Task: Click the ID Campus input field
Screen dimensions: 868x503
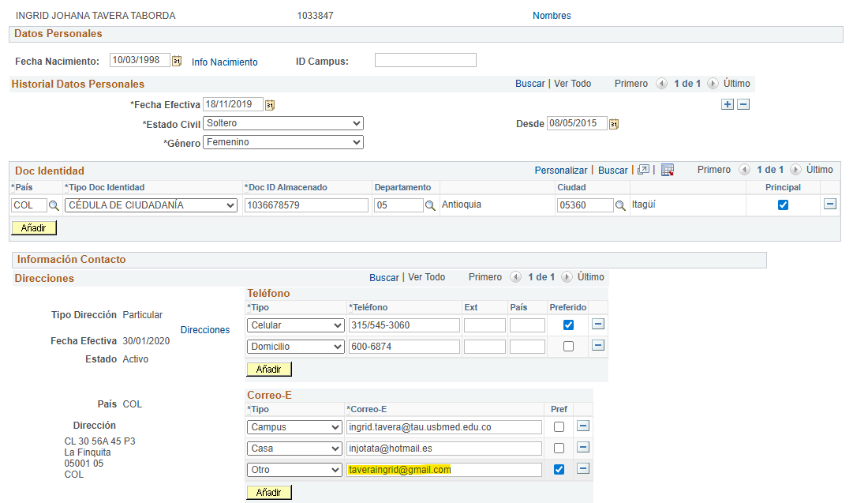Action: (425, 60)
